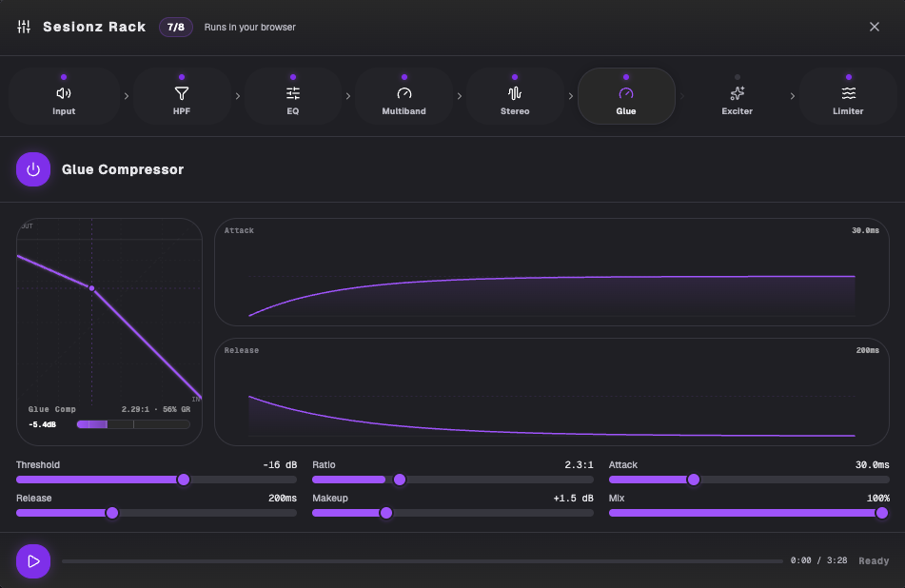Click the "2.29:1 · 56% GR" readout
Viewport: 905px width, 588px height.
[x=156, y=409]
